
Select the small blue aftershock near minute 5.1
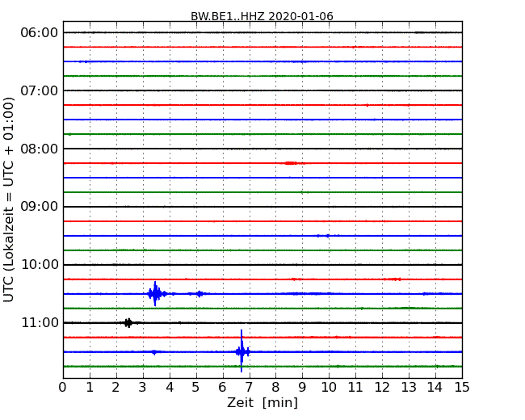point(199,294)
